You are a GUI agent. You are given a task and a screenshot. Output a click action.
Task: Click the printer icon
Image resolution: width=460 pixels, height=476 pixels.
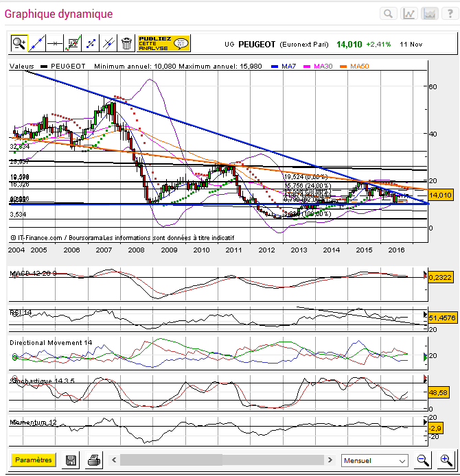click(x=94, y=460)
